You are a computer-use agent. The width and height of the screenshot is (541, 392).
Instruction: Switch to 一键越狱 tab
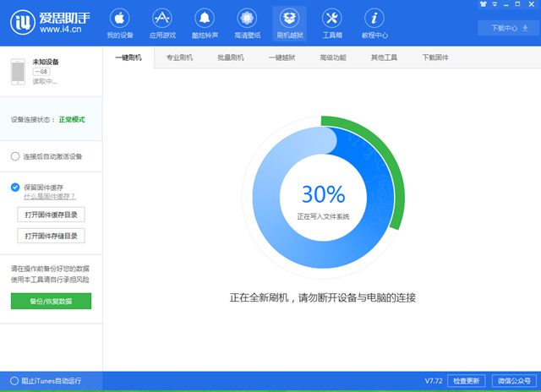point(281,57)
